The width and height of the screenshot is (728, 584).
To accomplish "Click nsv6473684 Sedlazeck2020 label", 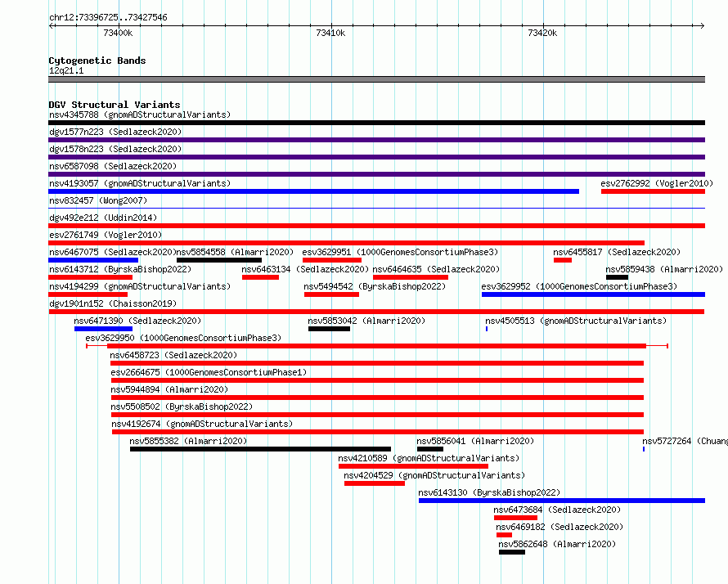I will coord(557,510).
